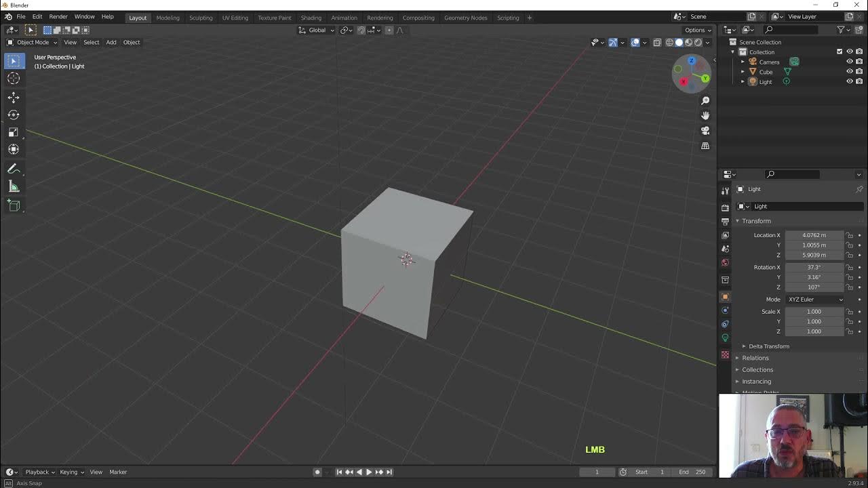Click the Z axis on the navigation gizmo
868x488 pixels.
coord(691,61)
